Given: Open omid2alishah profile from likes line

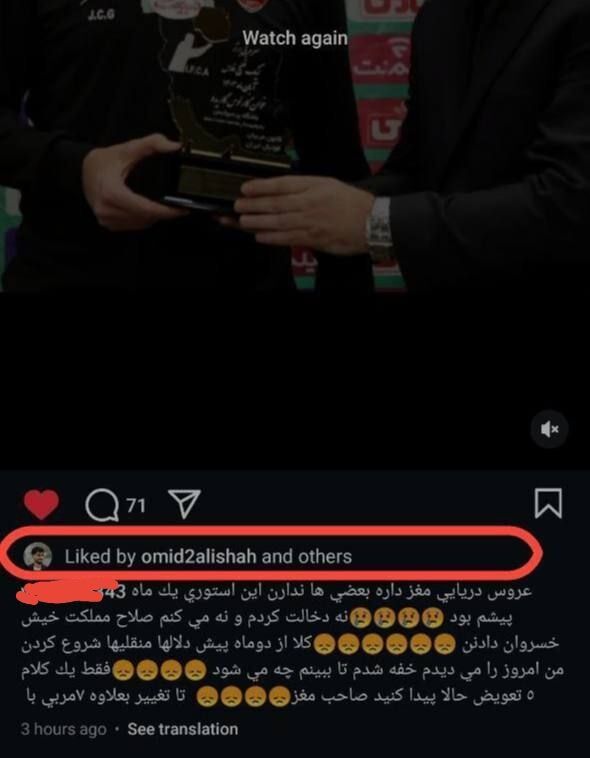Looking at the screenshot, I should [x=198, y=556].
